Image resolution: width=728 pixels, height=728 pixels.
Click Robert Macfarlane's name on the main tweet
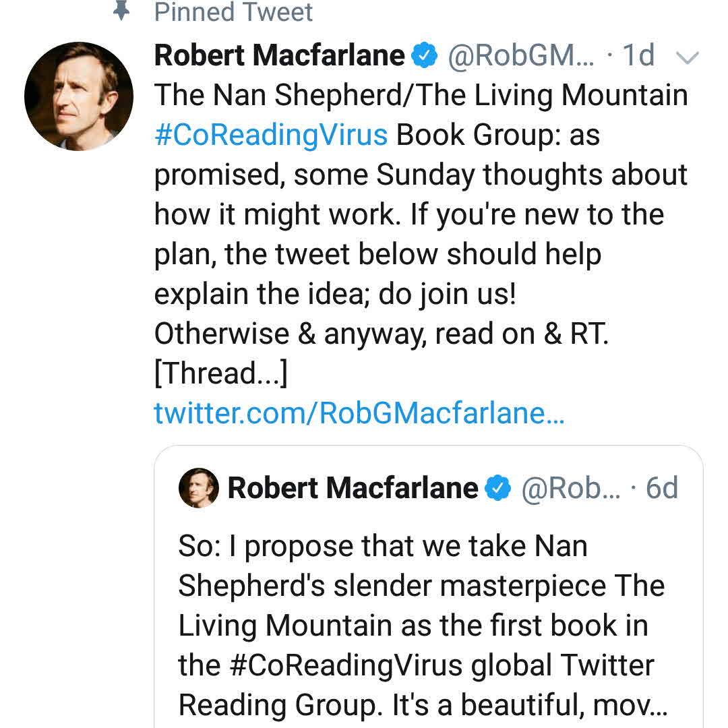pos(280,55)
